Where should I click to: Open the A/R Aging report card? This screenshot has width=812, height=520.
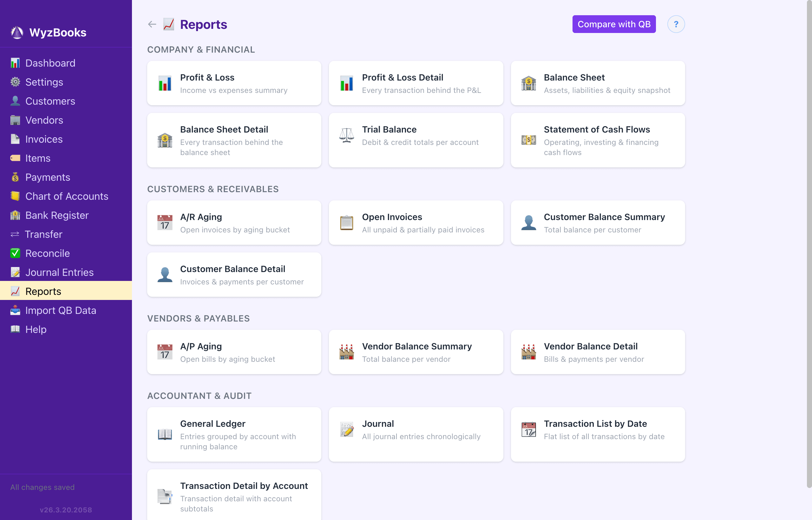234,223
